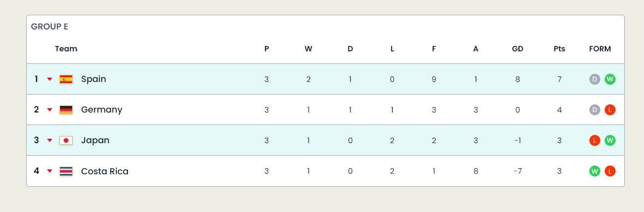Expand the red arrow beside Japan
Screen dimensions: 644x212
(x=50, y=140)
